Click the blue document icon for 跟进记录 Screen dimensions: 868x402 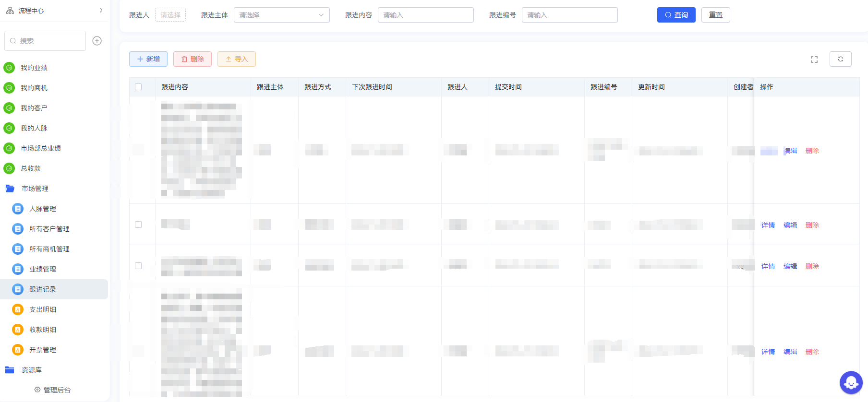pyautogui.click(x=18, y=289)
